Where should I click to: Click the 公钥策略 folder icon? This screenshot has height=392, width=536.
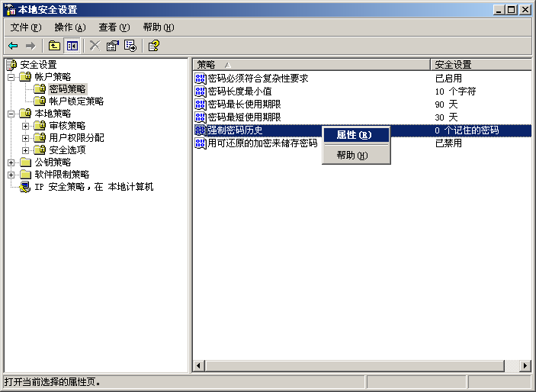pyautogui.click(x=25, y=162)
